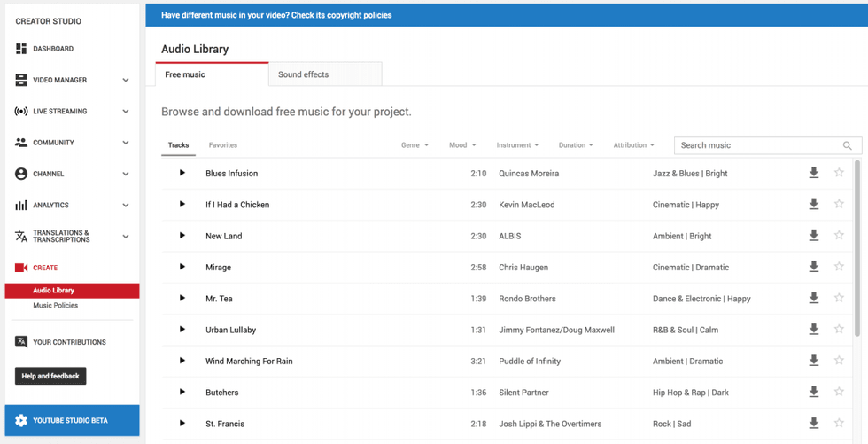The height and width of the screenshot is (444, 868).
Task: Click the Analytics bar chart icon
Action: click(x=21, y=206)
